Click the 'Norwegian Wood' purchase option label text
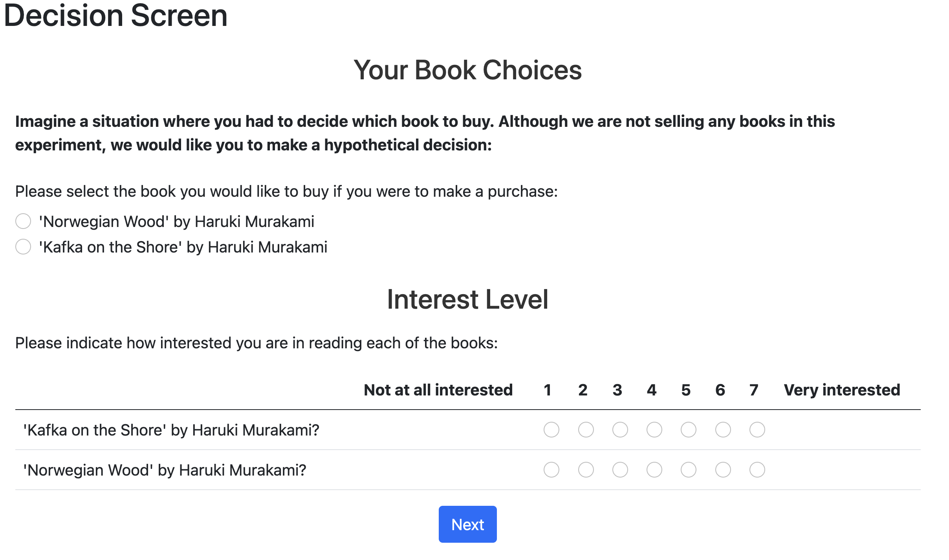Screen dimensions: 949x560 [x=177, y=222]
